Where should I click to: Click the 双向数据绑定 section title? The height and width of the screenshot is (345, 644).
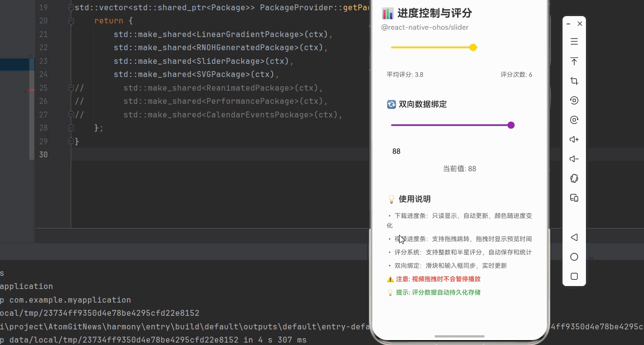(423, 104)
